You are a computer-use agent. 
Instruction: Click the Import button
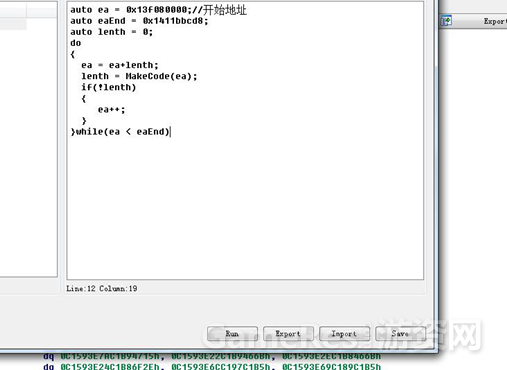point(344,333)
